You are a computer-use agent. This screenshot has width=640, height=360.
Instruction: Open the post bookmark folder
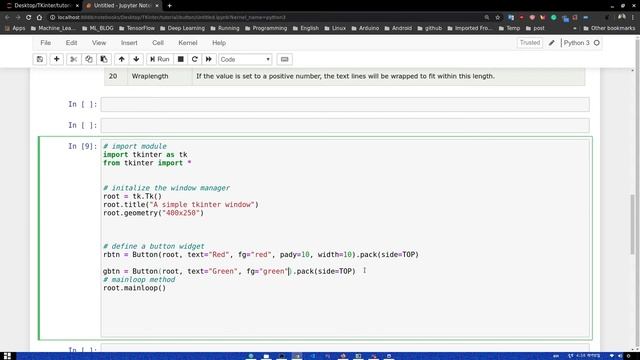point(535,28)
